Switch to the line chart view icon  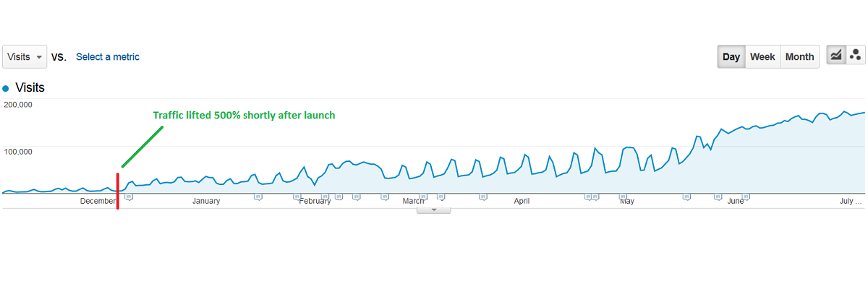pos(836,56)
